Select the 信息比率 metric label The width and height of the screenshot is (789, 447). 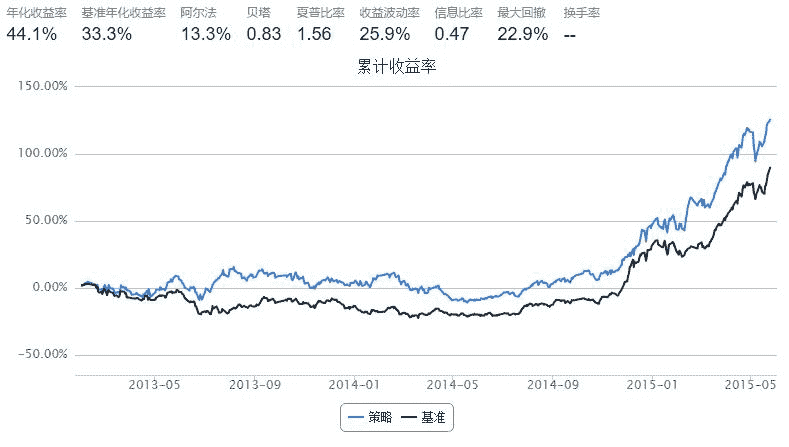coord(459,13)
